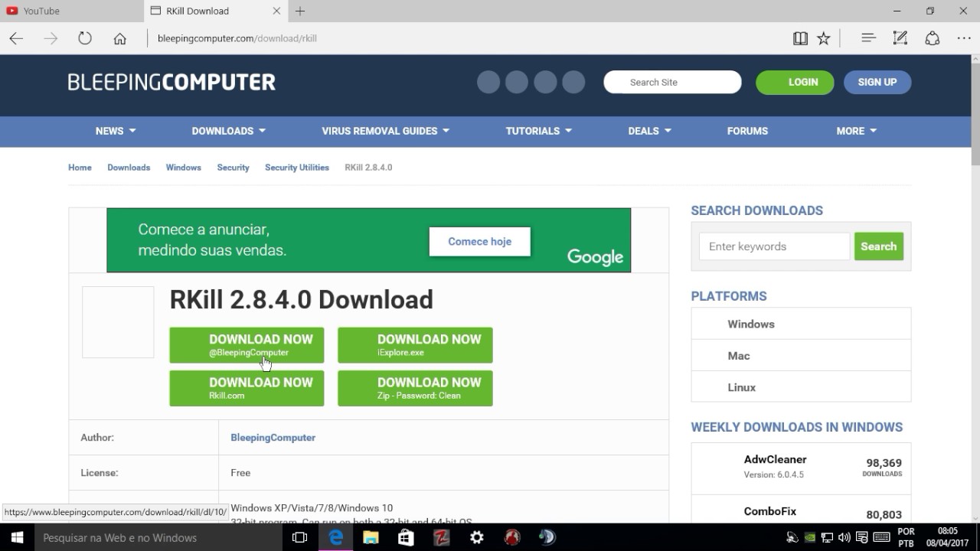Make a Web Note pen icon
The height and width of the screenshot is (551, 980).
click(900, 38)
